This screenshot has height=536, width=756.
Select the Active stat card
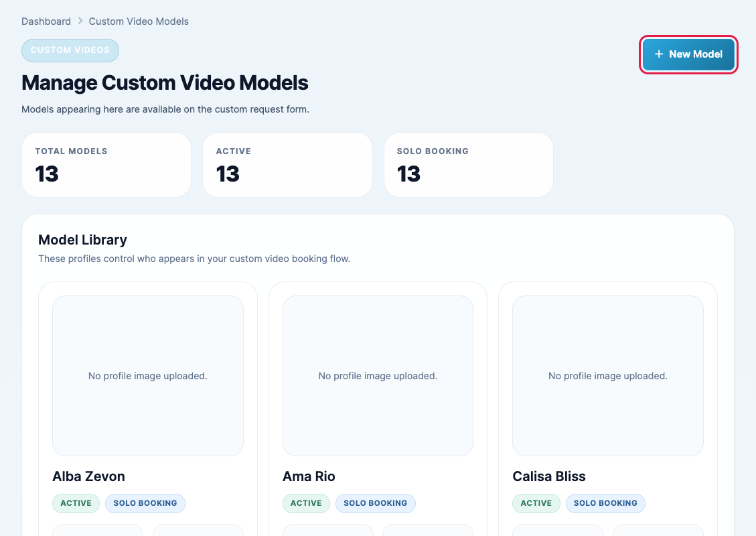point(287,165)
